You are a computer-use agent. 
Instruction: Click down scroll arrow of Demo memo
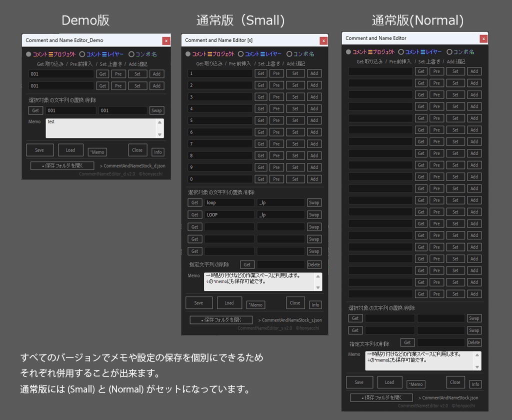click(159, 134)
